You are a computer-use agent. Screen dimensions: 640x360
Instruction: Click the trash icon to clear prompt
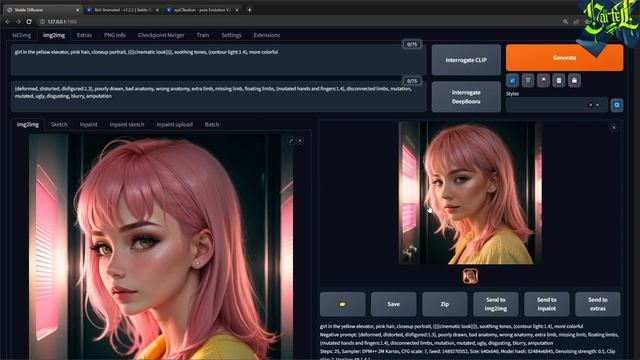[528, 80]
